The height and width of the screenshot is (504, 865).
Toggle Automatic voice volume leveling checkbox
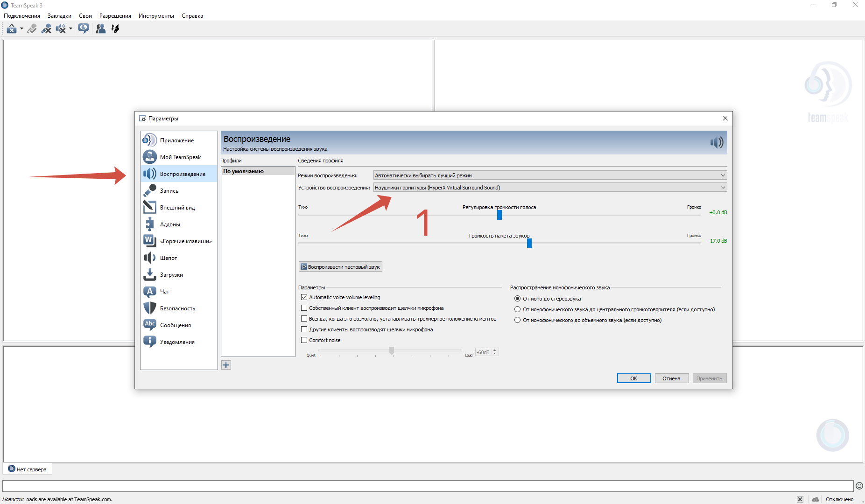pos(304,297)
